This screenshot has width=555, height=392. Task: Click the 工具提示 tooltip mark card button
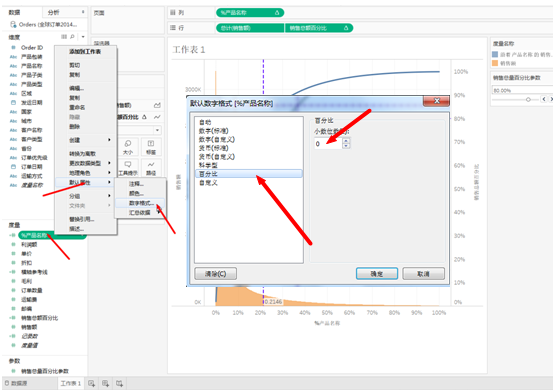[128, 168]
